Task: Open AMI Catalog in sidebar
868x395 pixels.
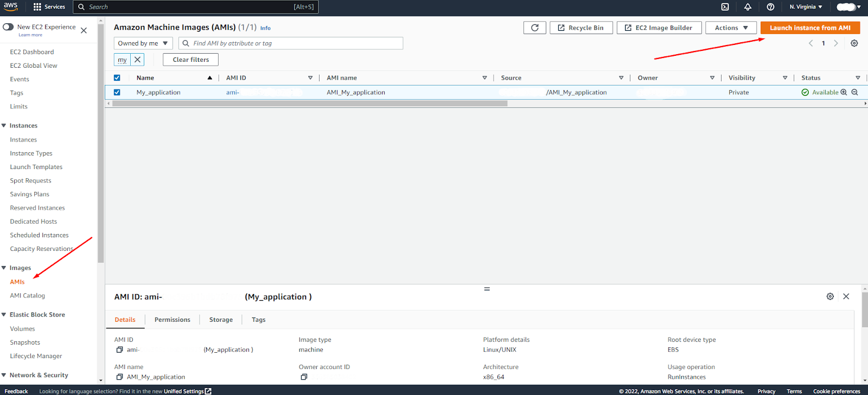Action: pos(28,295)
